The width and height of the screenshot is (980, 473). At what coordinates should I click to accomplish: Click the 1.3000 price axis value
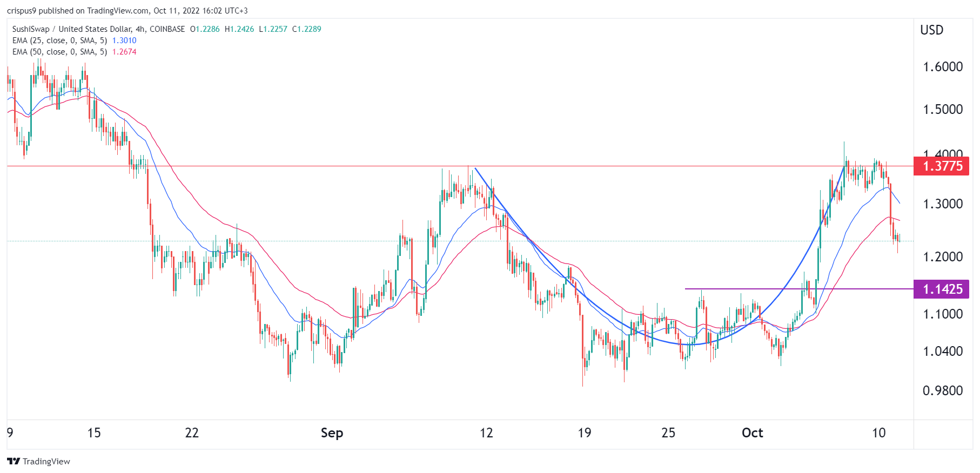(x=943, y=204)
